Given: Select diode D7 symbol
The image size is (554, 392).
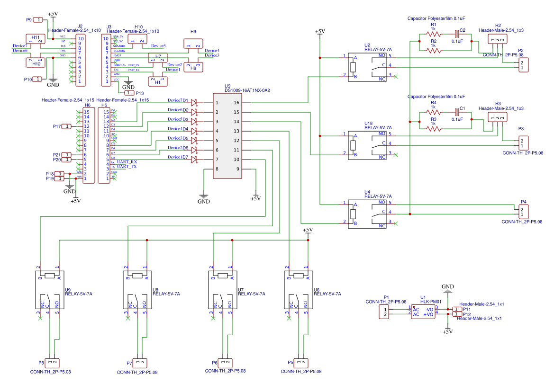Looking at the screenshot, I should [x=194, y=160].
